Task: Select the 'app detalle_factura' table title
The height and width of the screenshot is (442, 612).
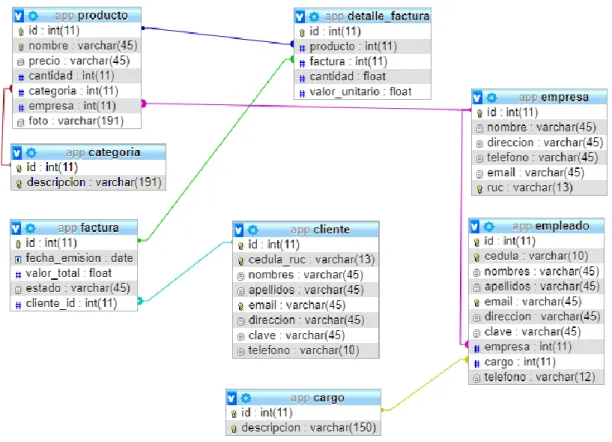Action: coord(377,16)
